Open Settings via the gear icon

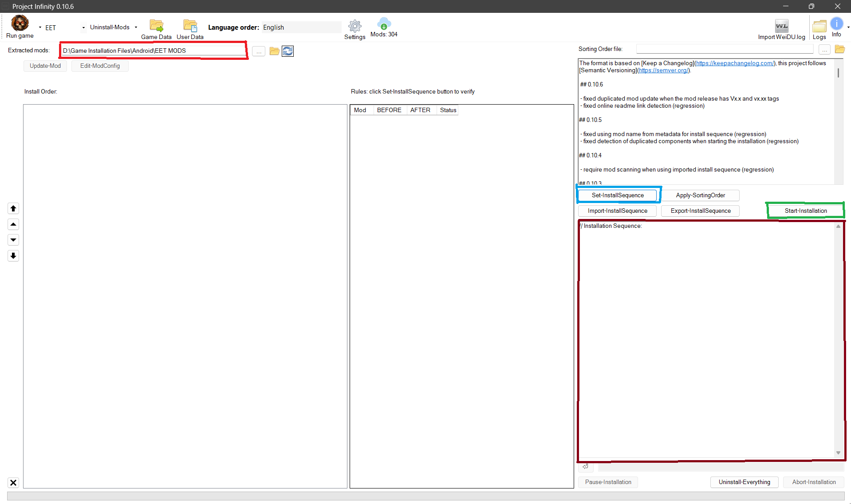[x=355, y=26]
